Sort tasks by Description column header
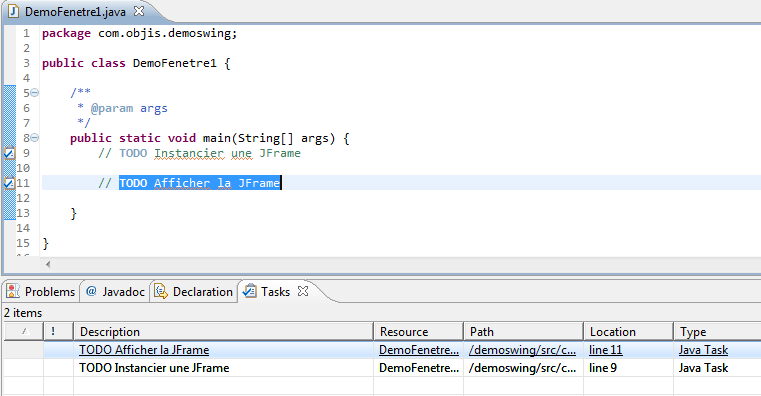 [x=223, y=331]
